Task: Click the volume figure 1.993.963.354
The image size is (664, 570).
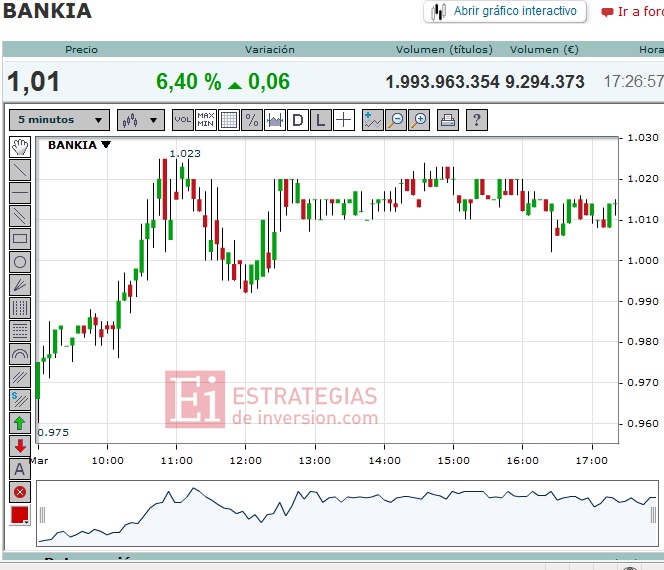Action: (443, 82)
